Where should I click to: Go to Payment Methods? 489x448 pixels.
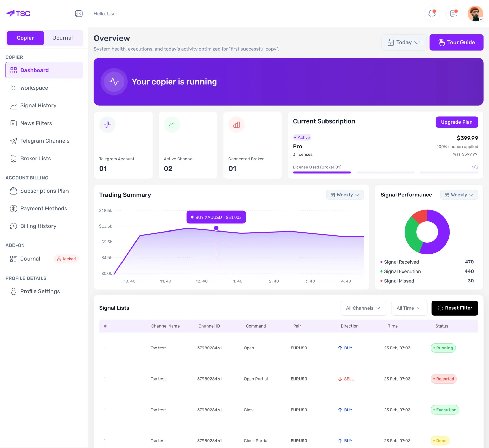click(x=44, y=209)
